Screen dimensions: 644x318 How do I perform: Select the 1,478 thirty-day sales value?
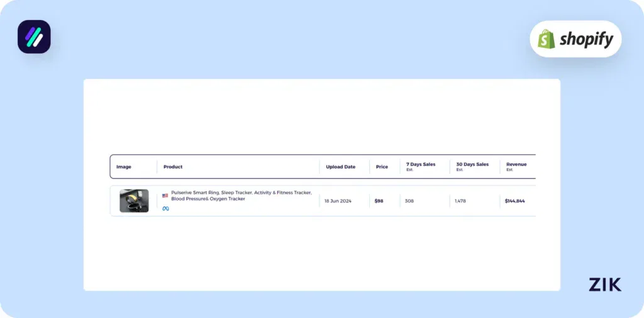point(462,201)
